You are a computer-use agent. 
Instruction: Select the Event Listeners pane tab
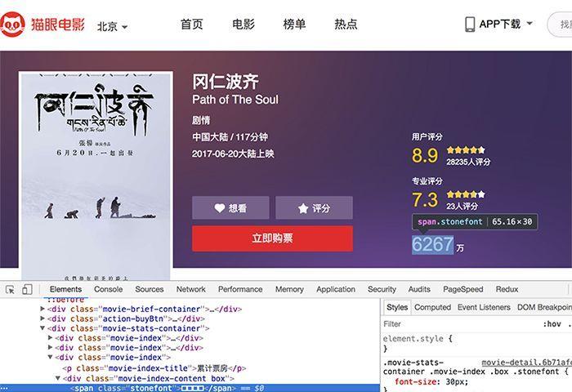484,307
